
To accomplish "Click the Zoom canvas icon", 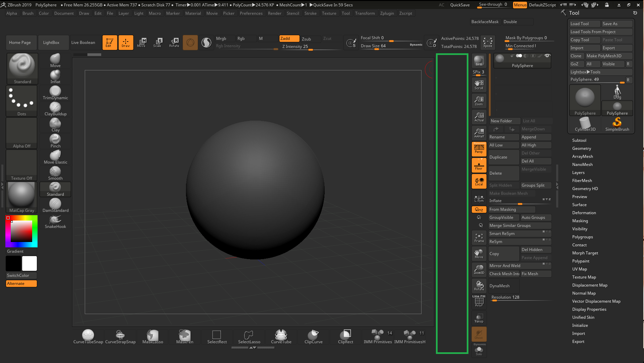I will tap(479, 101).
